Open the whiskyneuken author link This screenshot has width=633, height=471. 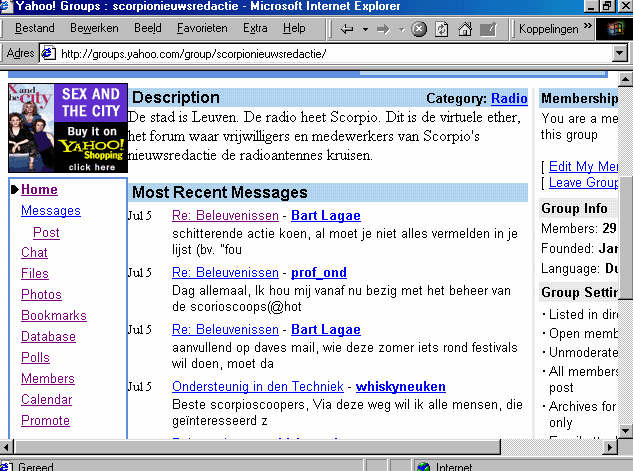pos(400,386)
